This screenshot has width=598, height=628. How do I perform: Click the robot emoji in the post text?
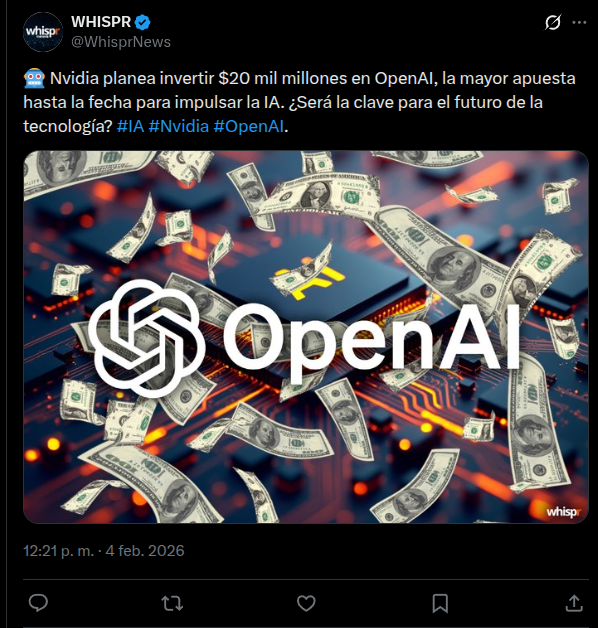34,78
